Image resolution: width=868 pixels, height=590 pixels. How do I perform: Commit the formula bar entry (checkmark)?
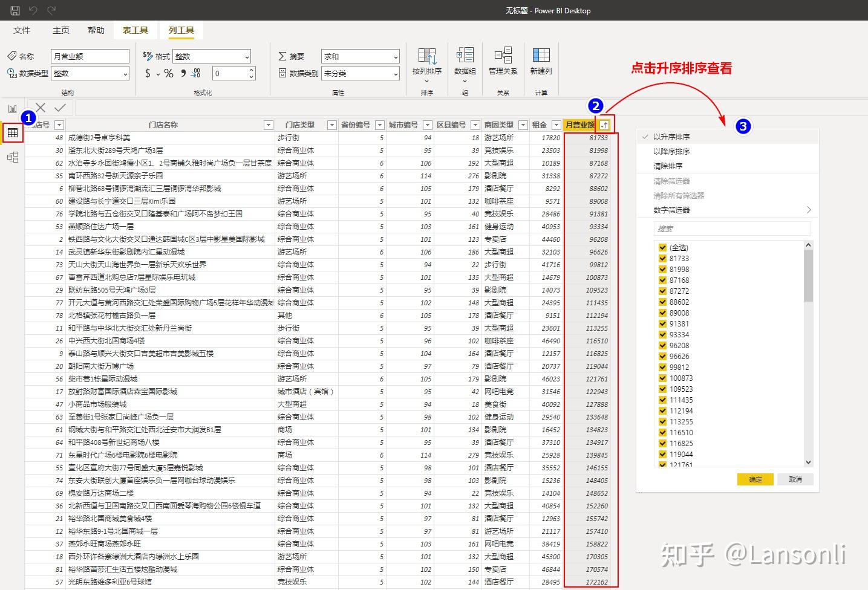coord(60,108)
